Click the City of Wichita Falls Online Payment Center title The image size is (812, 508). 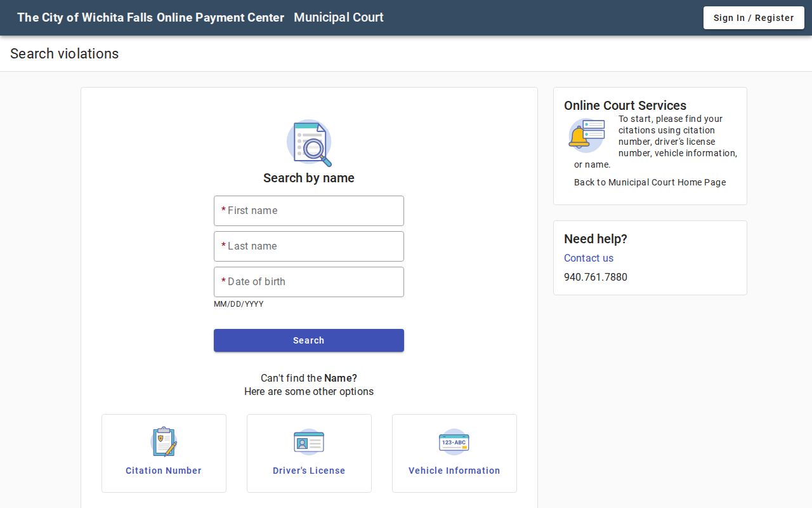[x=151, y=18]
